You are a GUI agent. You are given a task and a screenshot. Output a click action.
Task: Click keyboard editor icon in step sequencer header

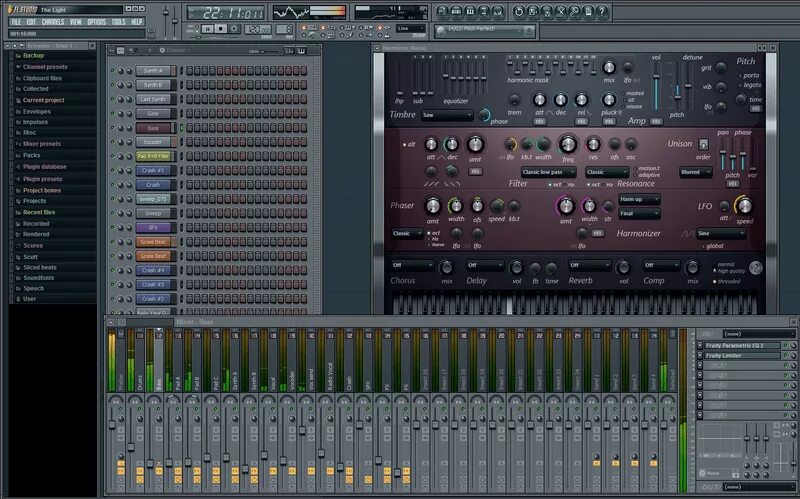(x=302, y=51)
